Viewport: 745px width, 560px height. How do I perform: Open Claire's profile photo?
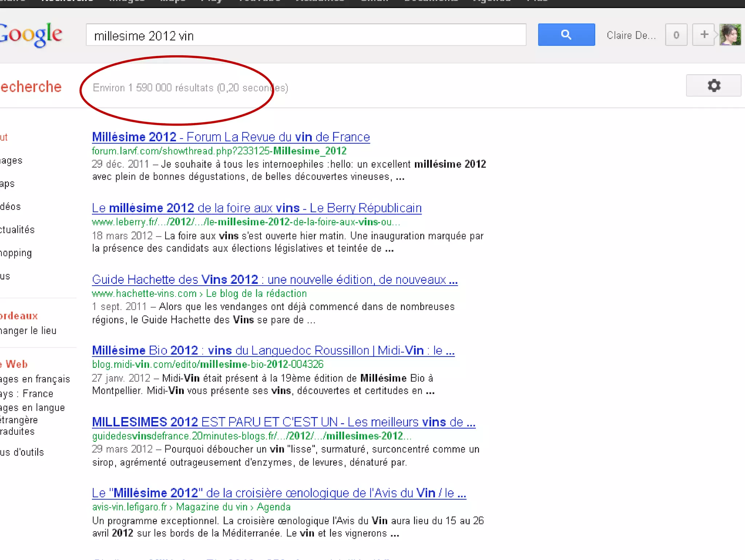pyautogui.click(x=730, y=35)
